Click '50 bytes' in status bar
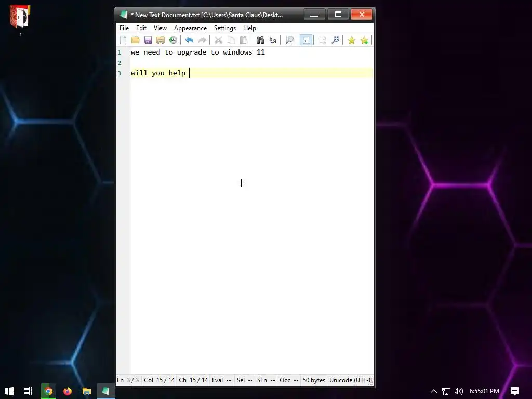532x399 pixels. tap(314, 380)
